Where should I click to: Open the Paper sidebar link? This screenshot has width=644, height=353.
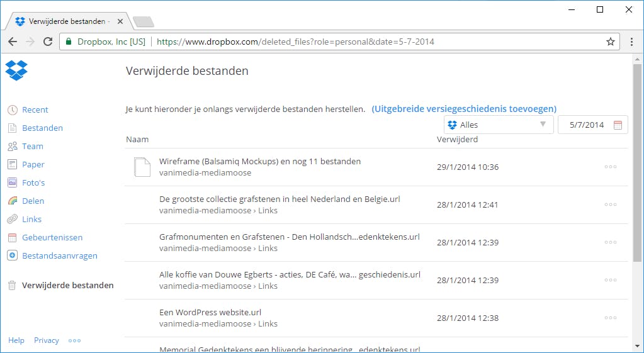pos(33,165)
